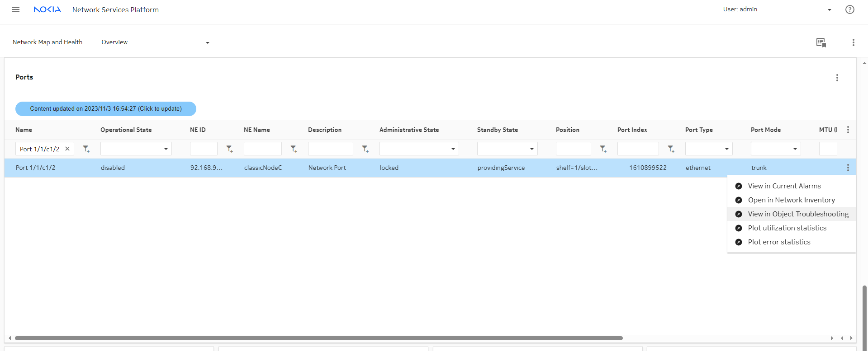This screenshot has height=351, width=868.
Task: Open the table column settings kebab icon
Action: coord(848,130)
